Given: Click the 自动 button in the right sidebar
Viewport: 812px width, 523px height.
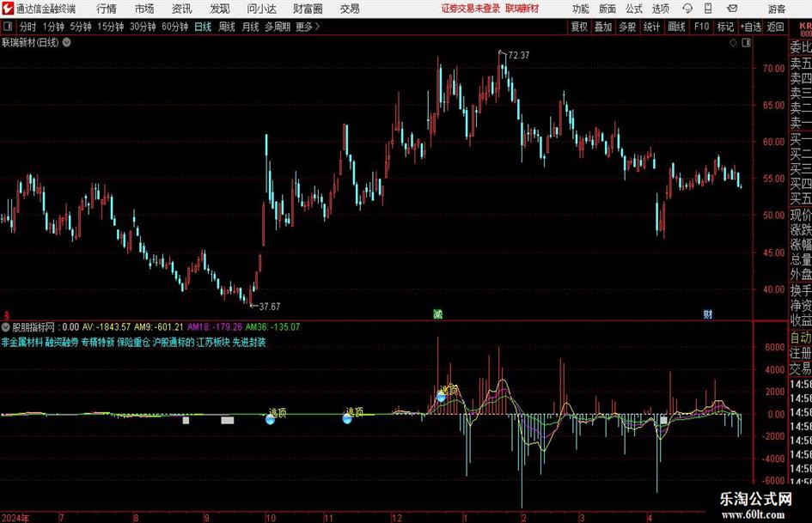Looking at the screenshot, I should click(x=801, y=338).
